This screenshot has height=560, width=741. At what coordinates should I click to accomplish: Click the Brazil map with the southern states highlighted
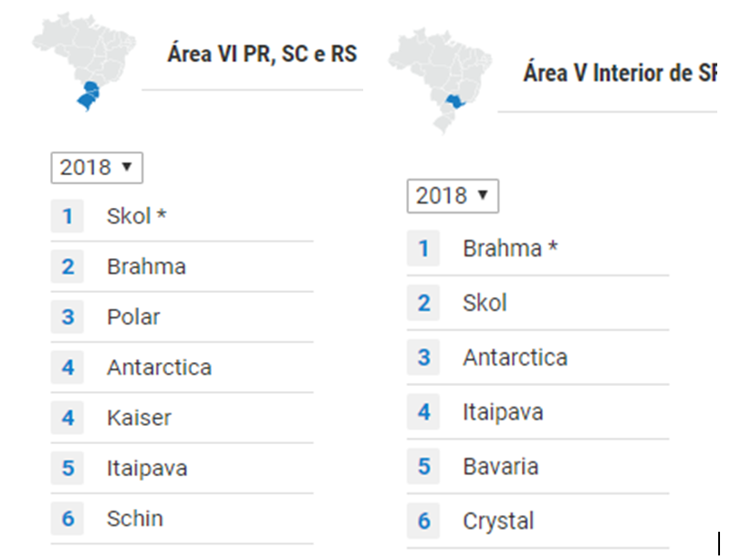point(84,62)
